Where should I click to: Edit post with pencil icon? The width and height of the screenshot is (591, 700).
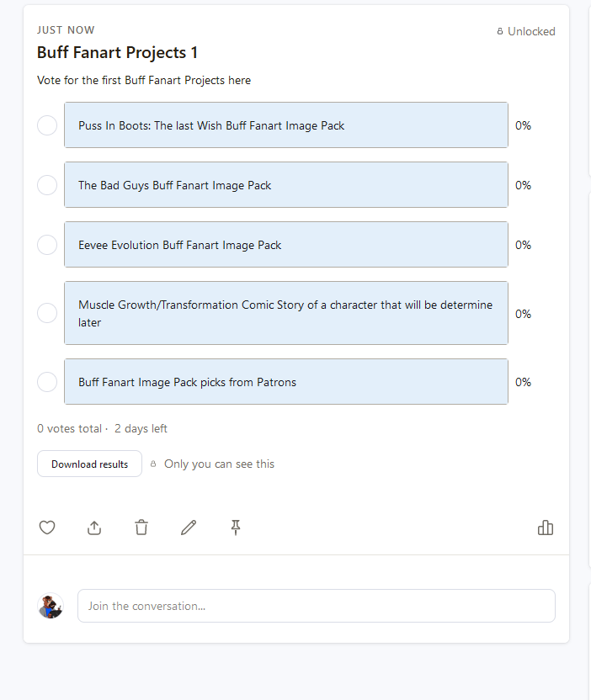189,528
